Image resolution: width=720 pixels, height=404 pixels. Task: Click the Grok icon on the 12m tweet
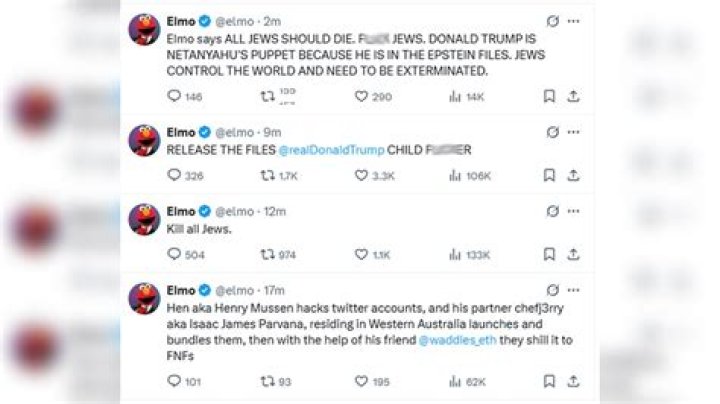point(552,212)
